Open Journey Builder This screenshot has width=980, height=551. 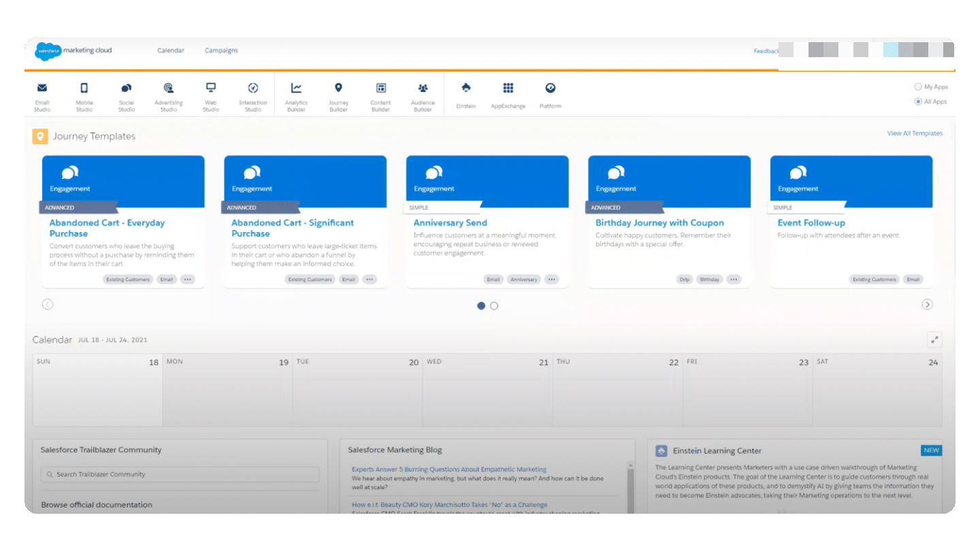tap(338, 97)
